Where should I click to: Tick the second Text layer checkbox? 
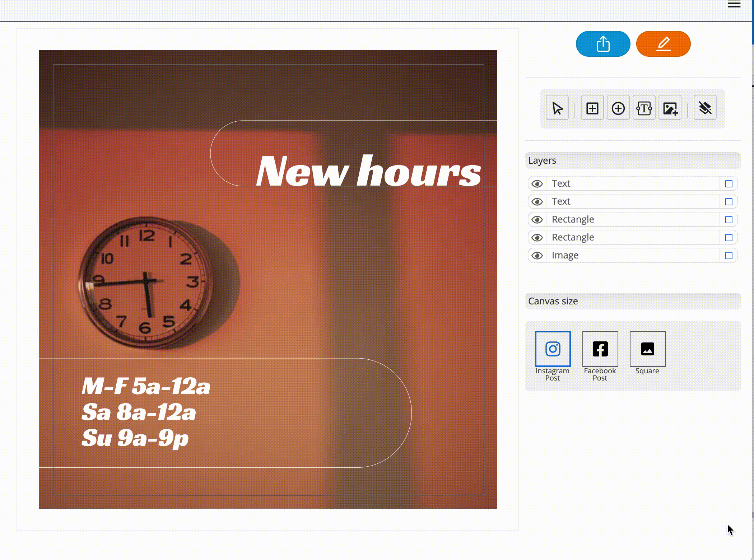pos(729,202)
